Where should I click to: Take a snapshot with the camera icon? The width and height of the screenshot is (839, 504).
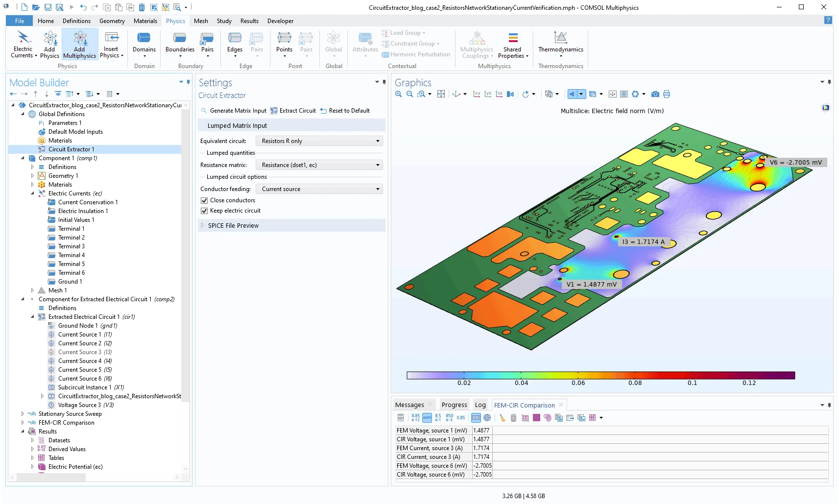pos(655,94)
